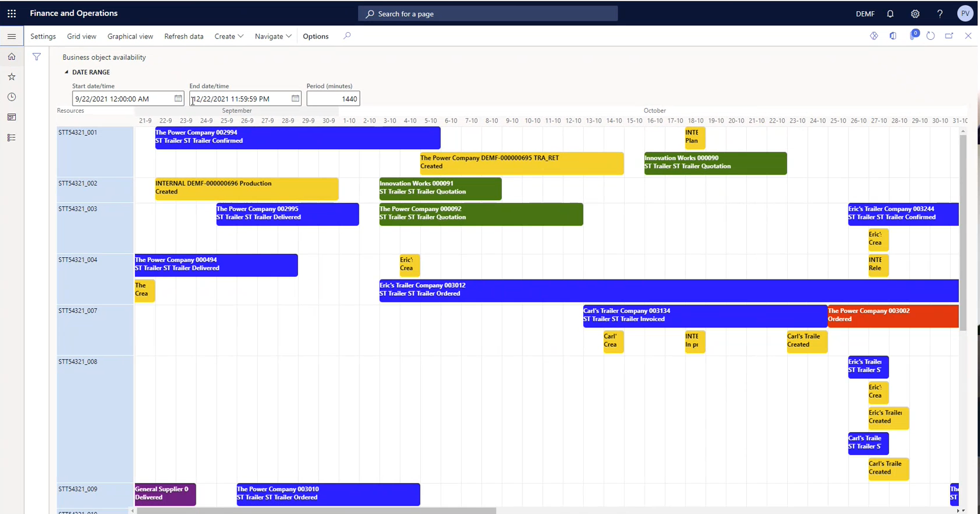Viewport: 980px width, 514px height.
Task: Toggle the navigation pane hamburger menu
Action: point(12,36)
